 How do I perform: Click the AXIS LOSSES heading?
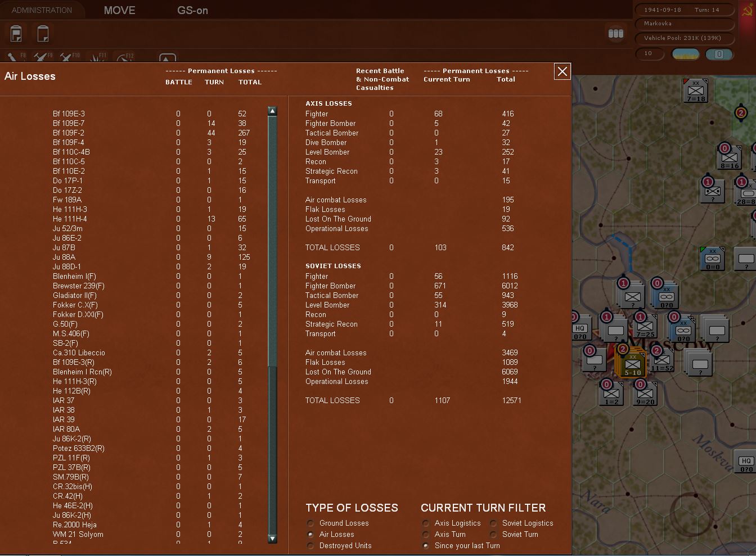[x=328, y=103]
